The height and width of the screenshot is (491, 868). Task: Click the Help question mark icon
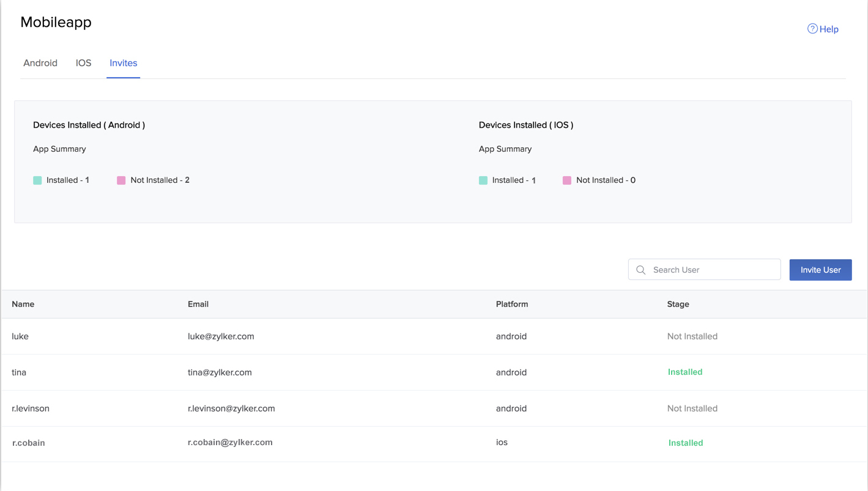pos(812,29)
